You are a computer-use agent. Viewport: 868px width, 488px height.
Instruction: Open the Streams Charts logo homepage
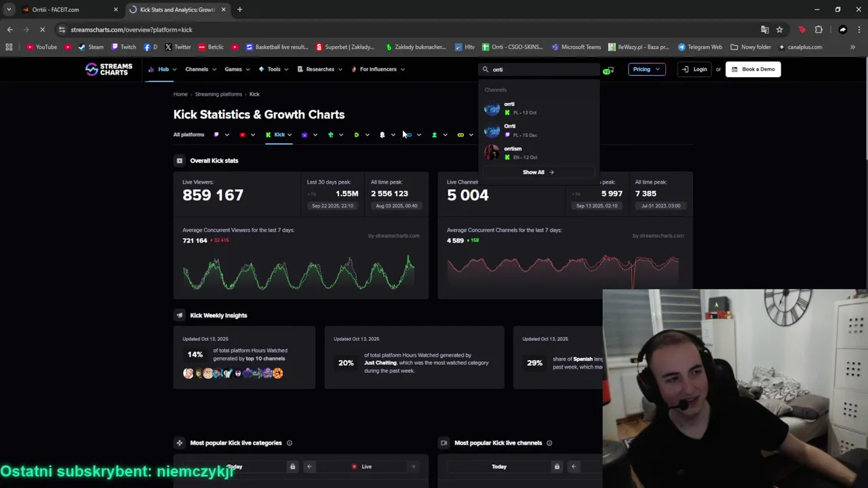(x=108, y=69)
